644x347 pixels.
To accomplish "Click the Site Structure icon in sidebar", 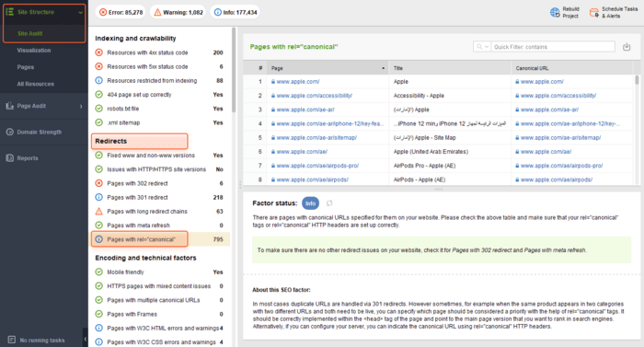I will click(10, 12).
